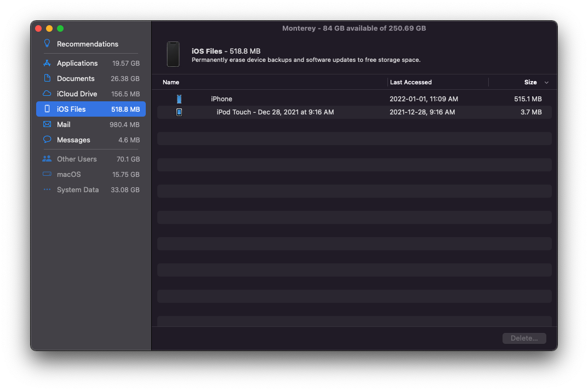The height and width of the screenshot is (391, 588).
Task: Click the 980.4 MB Mail size
Action: tap(124, 124)
